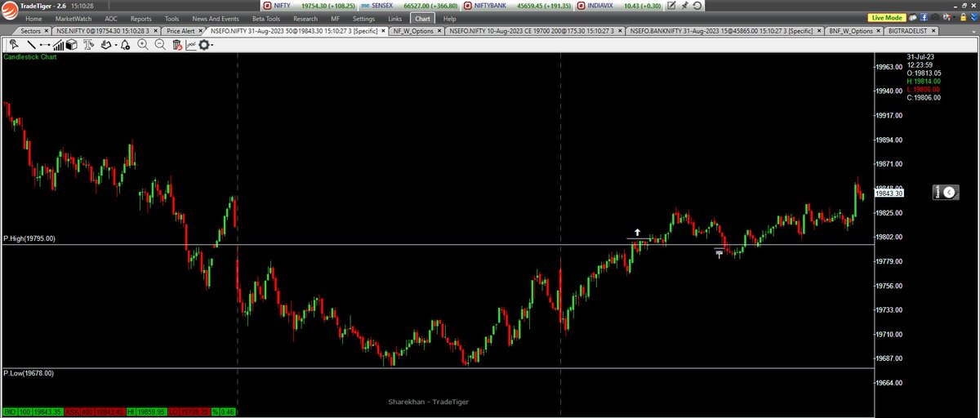Toggle the pin icon on ticker bar
This screenshot has width=980, height=418.
click(x=684, y=5)
